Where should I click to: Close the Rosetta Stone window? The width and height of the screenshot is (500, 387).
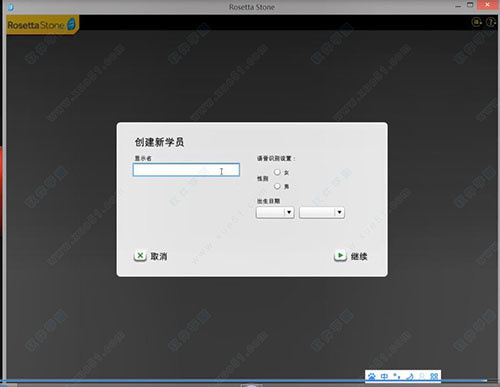(x=488, y=5)
